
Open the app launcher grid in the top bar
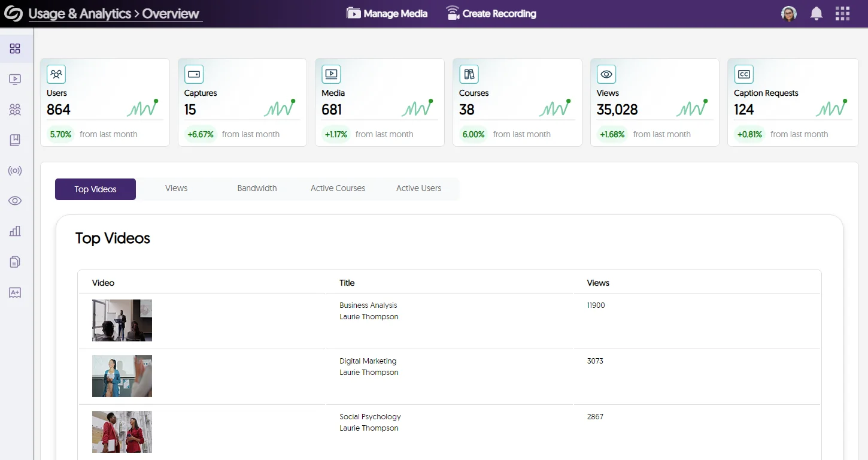pyautogui.click(x=842, y=13)
